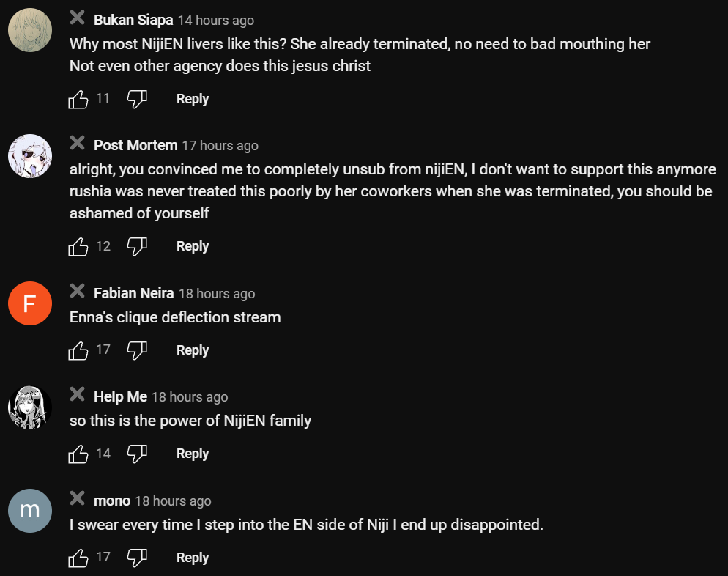Reply to mono's comment
Viewport: 728px width, 576px height.
point(193,558)
